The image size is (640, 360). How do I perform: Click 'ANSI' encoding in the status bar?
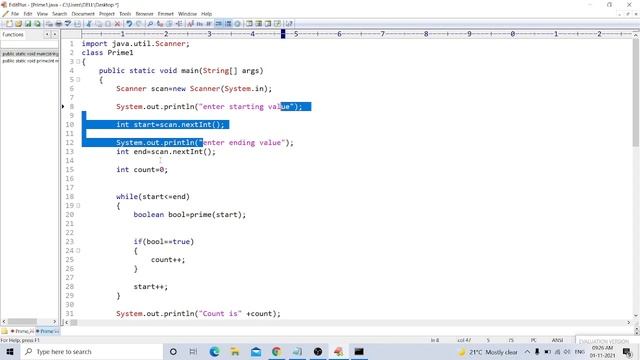click(x=558, y=340)
